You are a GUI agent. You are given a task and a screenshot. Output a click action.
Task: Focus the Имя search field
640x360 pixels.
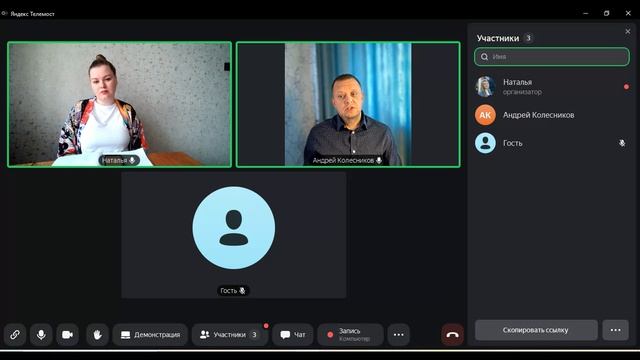tap(552, 57)
